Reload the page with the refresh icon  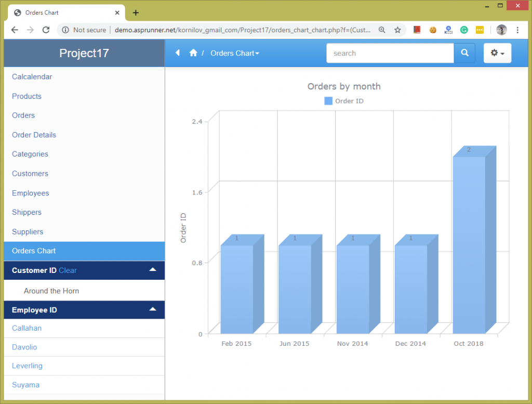coord(45,30)
